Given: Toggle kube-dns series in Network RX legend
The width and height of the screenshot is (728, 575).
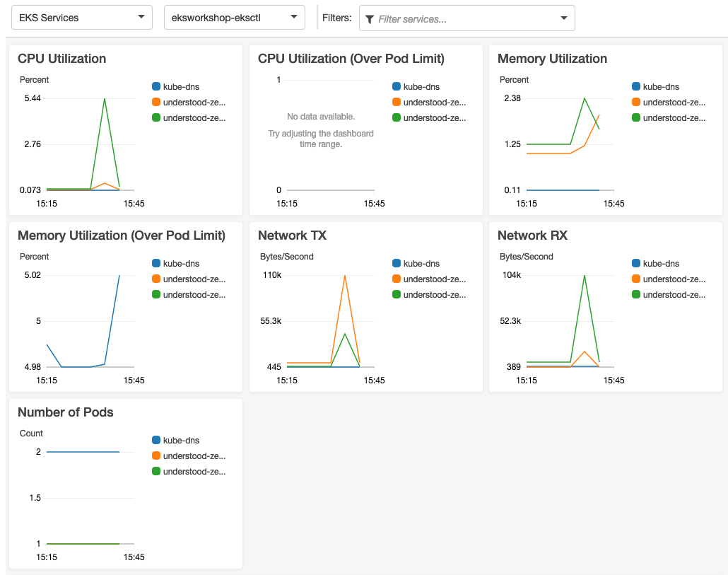Looking at the screenshot, I should point(661,264).
